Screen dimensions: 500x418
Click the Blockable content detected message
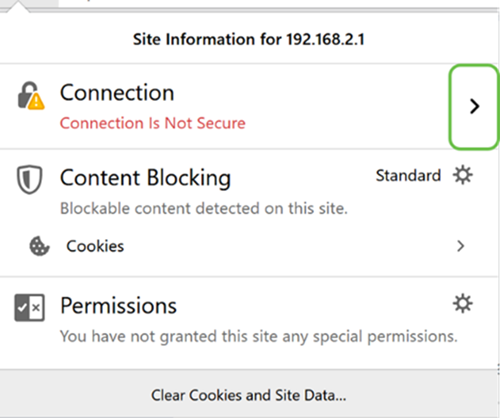[x=204, y=209]
